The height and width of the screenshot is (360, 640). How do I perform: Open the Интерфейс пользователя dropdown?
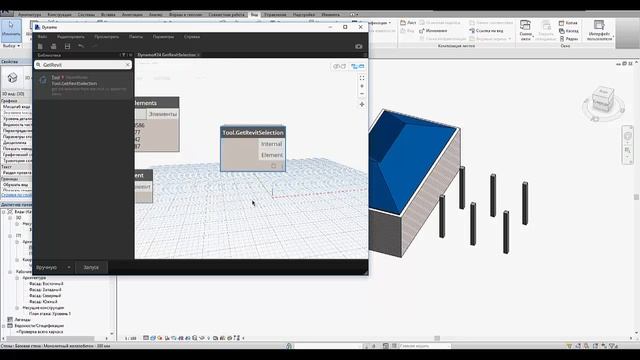pyautogui.click(x=599, y=30)
